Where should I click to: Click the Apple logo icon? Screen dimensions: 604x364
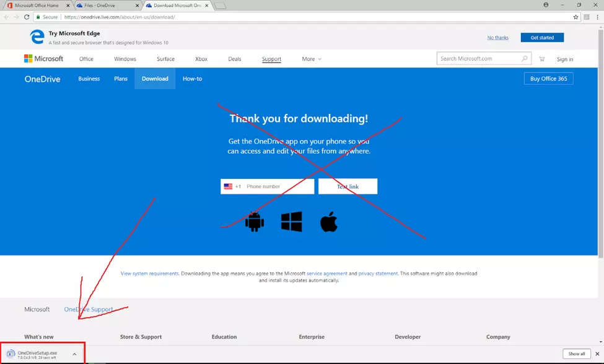tap(328, 222)
